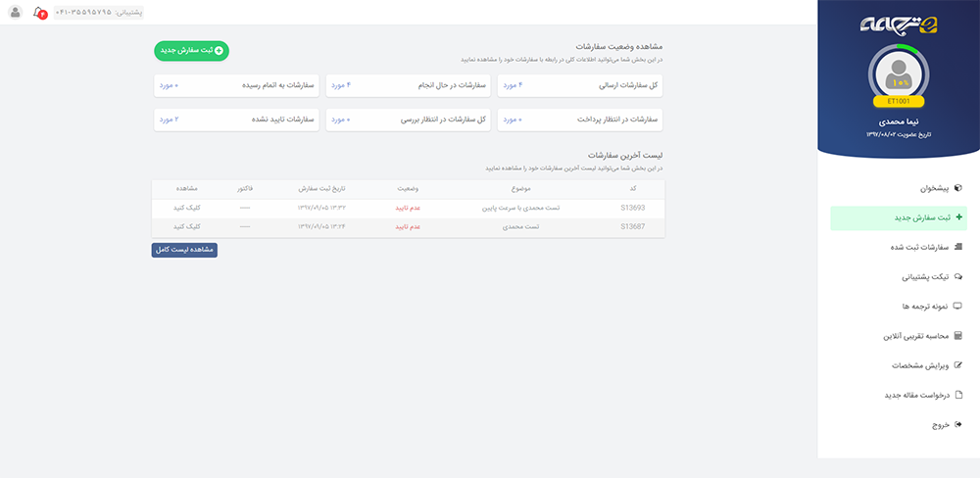Open the notifications bell icon
The height and width of the screenshot is (478, 980).
point(39,12)
